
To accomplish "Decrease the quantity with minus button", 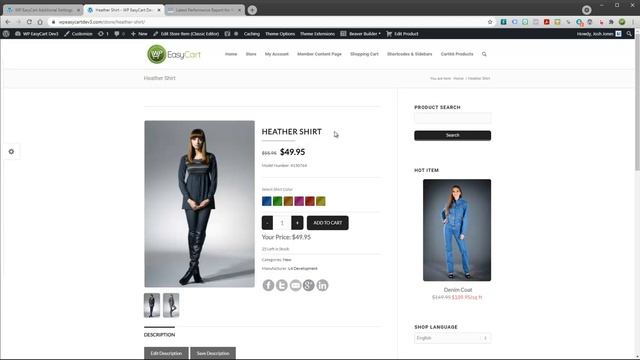I will click(x=267, y=223).
